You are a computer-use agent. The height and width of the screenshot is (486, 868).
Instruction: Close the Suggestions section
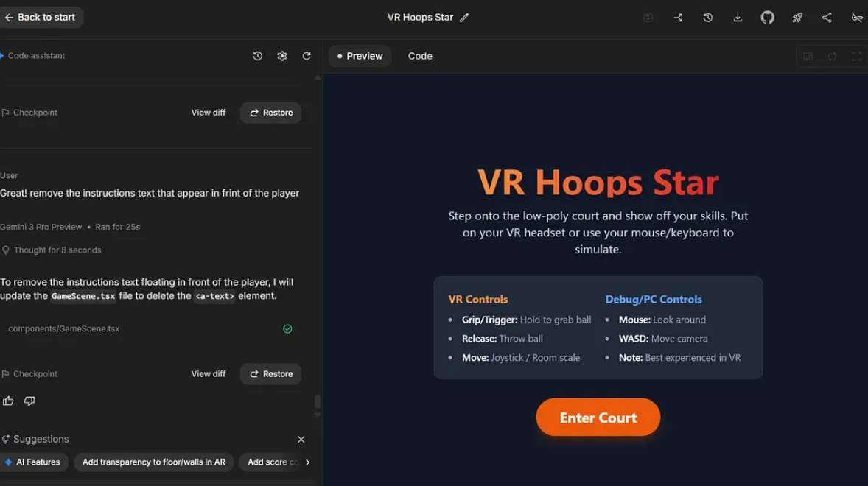click(301, 440)
